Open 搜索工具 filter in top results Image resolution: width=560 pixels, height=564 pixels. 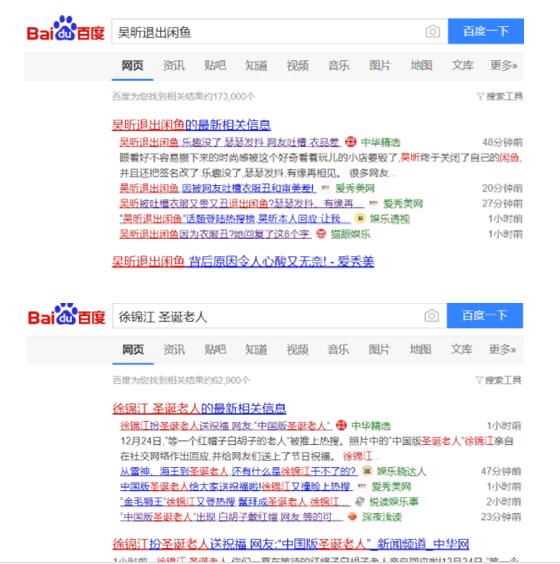499,96
